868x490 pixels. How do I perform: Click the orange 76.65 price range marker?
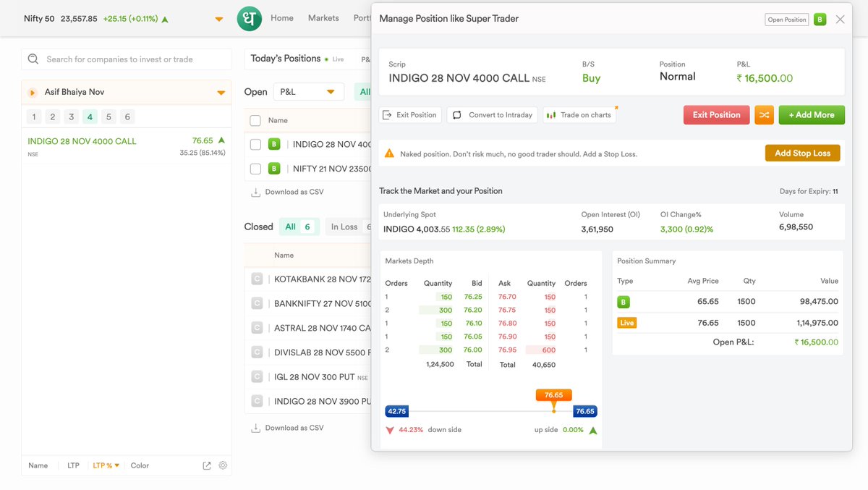coord(554,395)
